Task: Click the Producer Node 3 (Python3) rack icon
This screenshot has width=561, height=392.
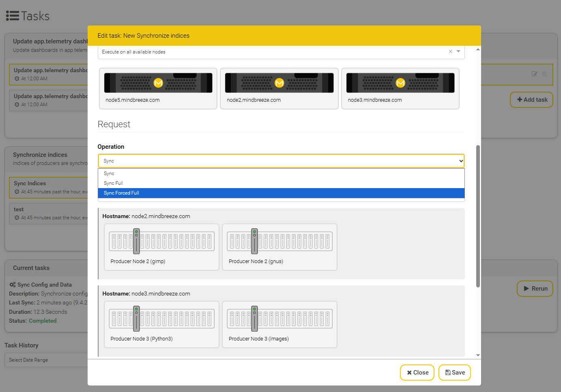Action: [x=162, y=319]
